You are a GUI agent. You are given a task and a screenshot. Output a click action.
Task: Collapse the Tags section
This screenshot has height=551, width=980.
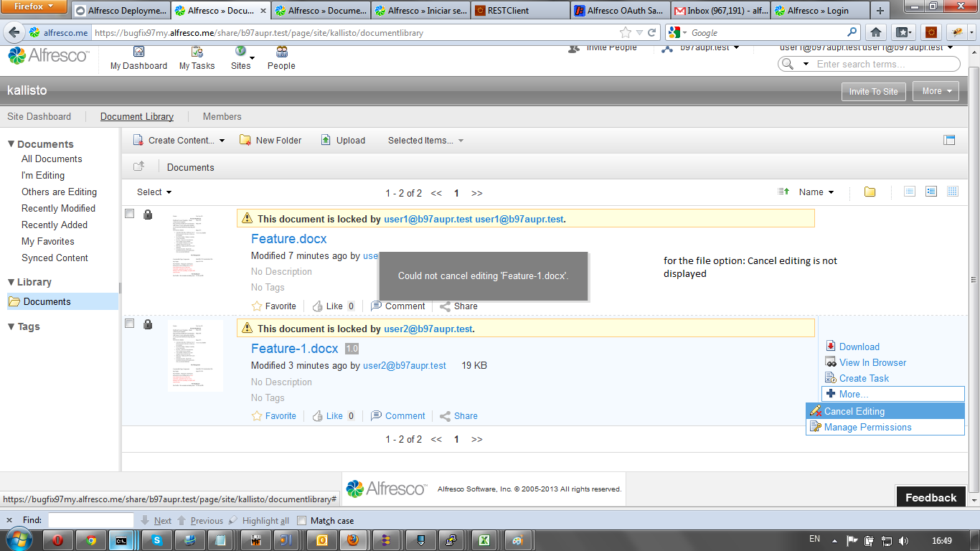(24, 326)
